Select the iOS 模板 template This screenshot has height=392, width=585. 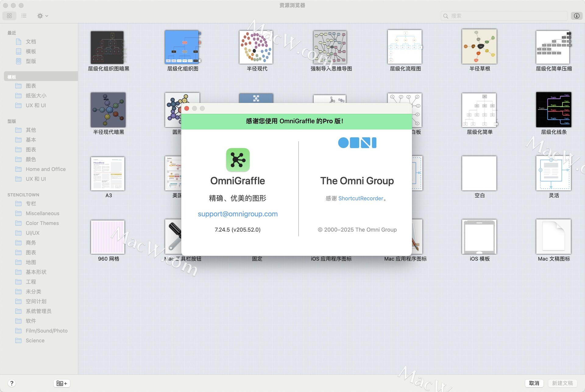pyautogui.click(x=479, y=237)
